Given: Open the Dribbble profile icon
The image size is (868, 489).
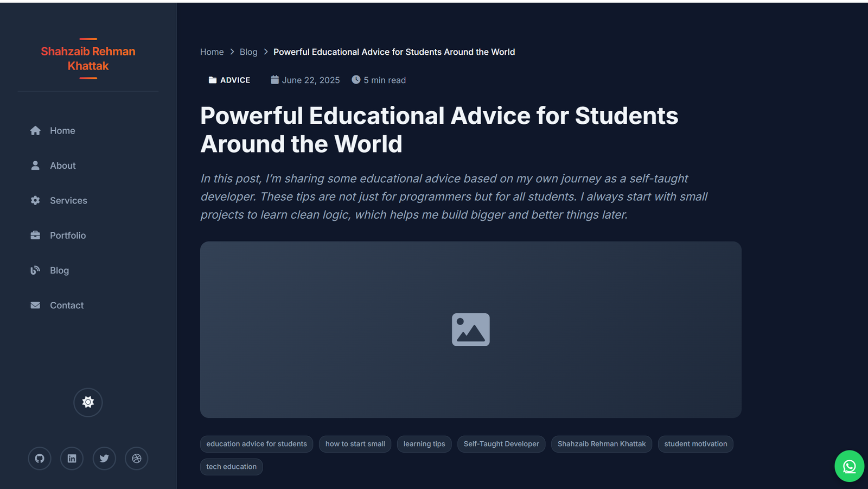Looking at the screenshot, I should pos(136,458).
